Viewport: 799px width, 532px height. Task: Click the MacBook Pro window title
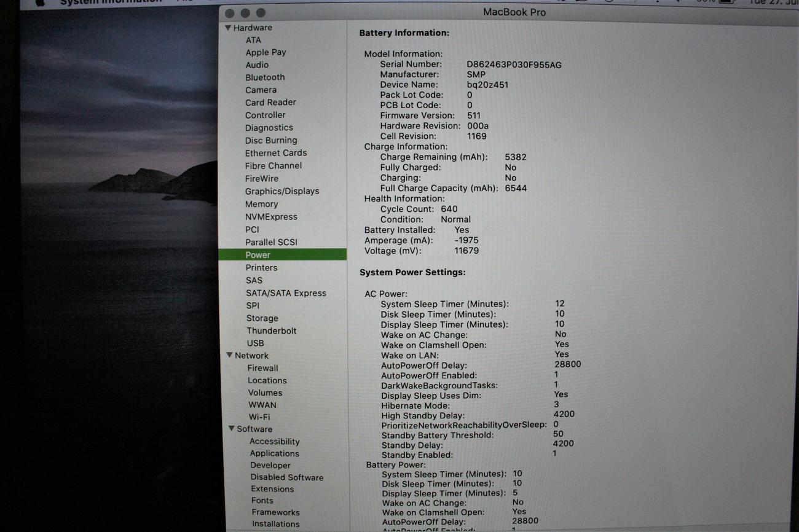point(514,12)
